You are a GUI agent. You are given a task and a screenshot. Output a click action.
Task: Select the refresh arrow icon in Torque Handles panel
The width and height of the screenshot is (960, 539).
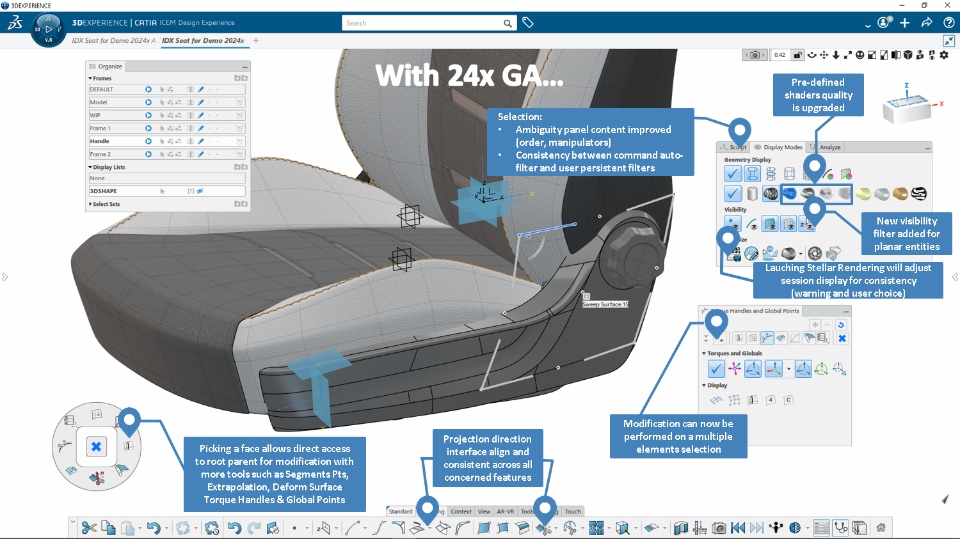click(x=841, y=325)
